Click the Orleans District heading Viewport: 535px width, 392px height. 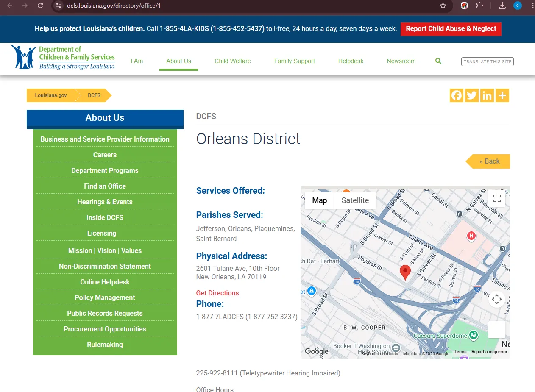tap(248, 139)
